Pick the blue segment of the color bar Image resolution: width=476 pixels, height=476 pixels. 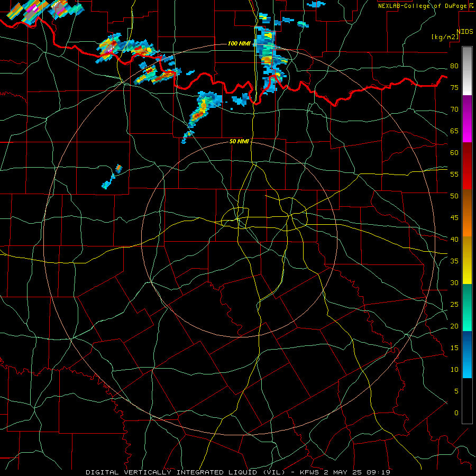click(x=467, y=354)
